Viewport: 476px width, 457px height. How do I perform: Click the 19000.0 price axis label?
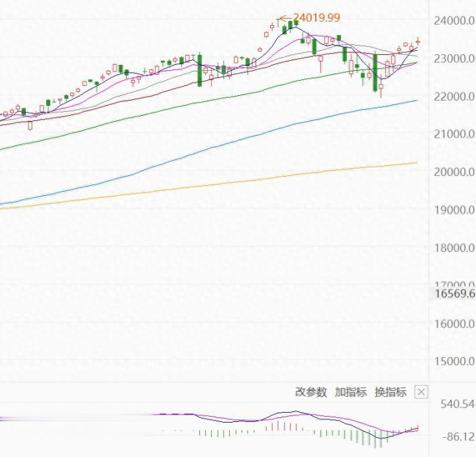tap(454, 210)
